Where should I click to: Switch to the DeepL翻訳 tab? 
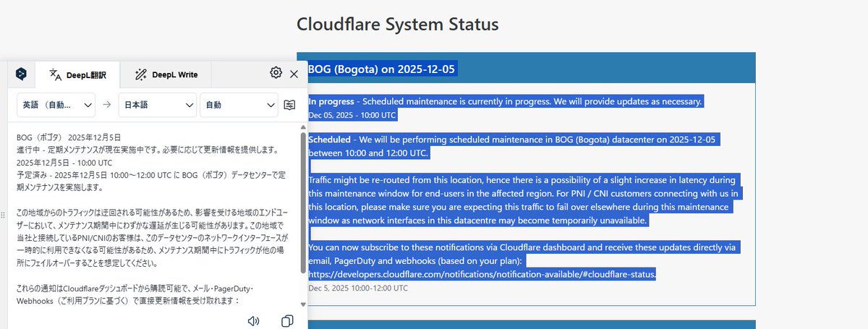[77, 74]
